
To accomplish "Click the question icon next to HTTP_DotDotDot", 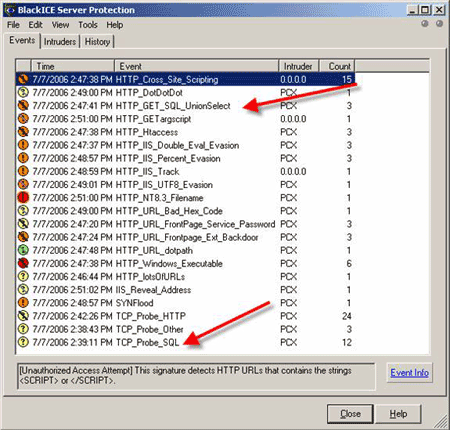I will point(23,92).
